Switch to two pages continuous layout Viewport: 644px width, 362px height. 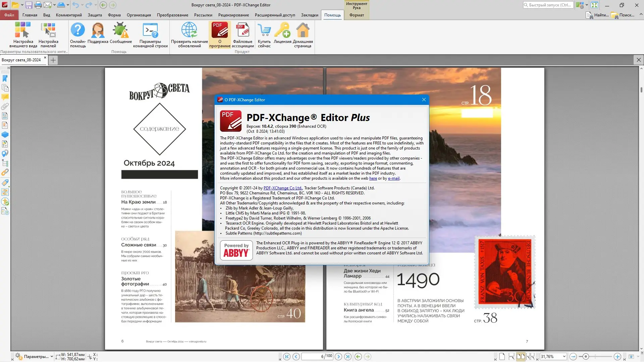point(530,357)
